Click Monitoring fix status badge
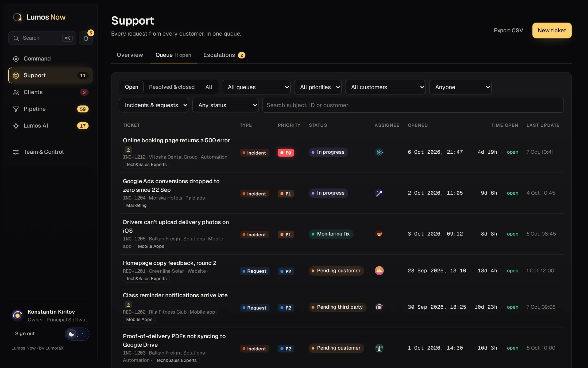Viewport: 588px width, 368px height. tap(331, 234)
